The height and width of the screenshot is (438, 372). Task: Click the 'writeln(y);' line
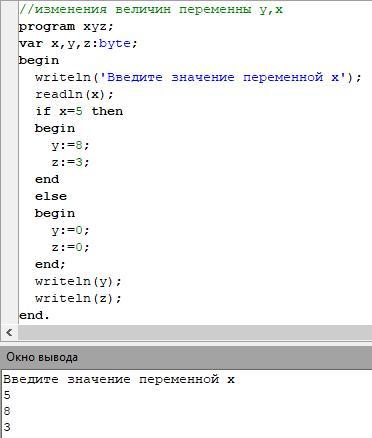coord(78,281)
